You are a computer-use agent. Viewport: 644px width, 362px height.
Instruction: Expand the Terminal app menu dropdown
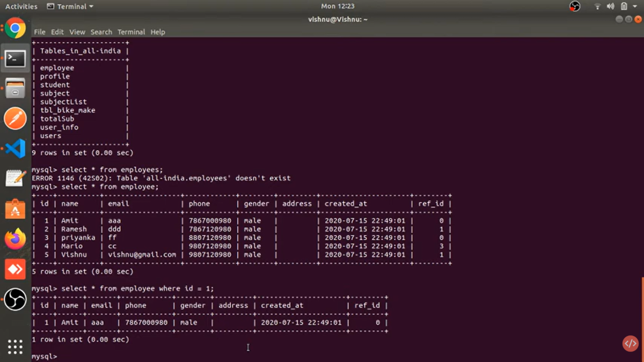pos(70,6)
